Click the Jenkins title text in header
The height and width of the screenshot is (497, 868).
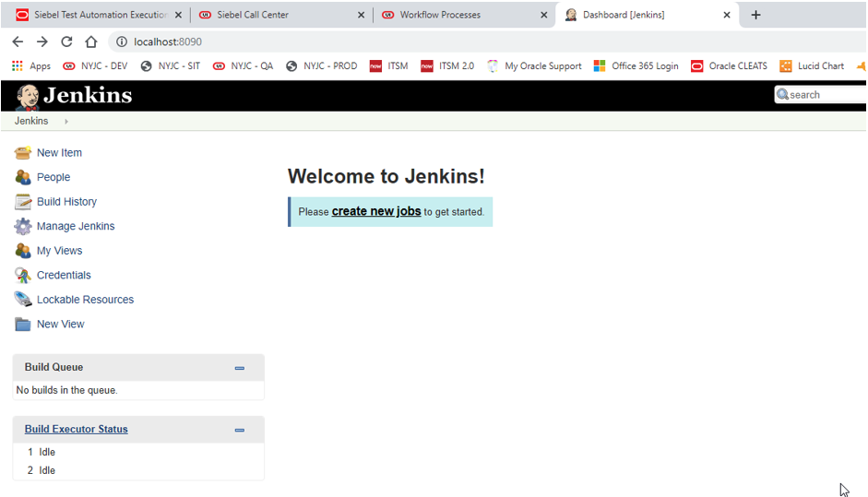coord(88,95)
